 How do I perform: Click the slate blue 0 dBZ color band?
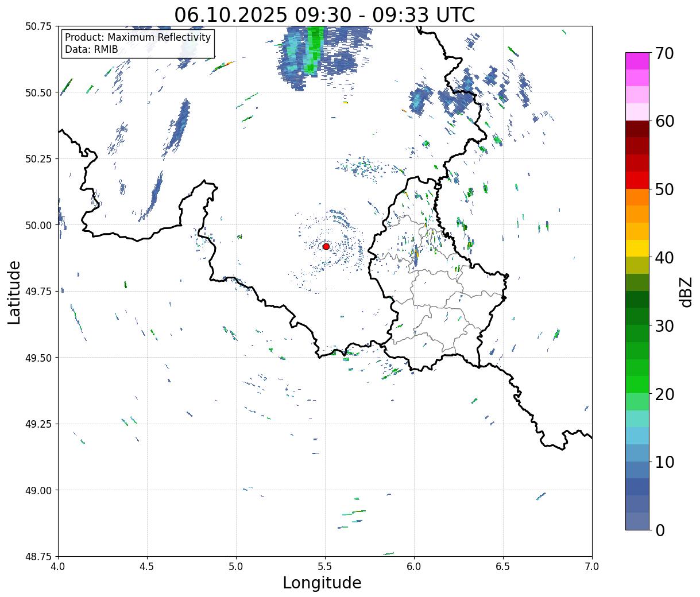click(x=637, y=521)
